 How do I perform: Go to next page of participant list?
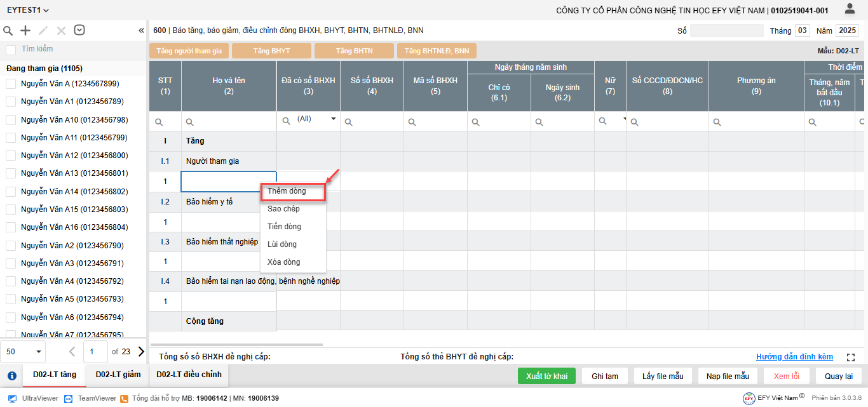pos(140,351)
